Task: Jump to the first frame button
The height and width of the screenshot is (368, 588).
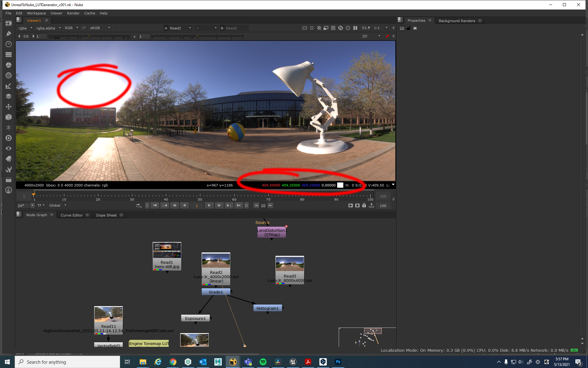Action: [155, 205]
